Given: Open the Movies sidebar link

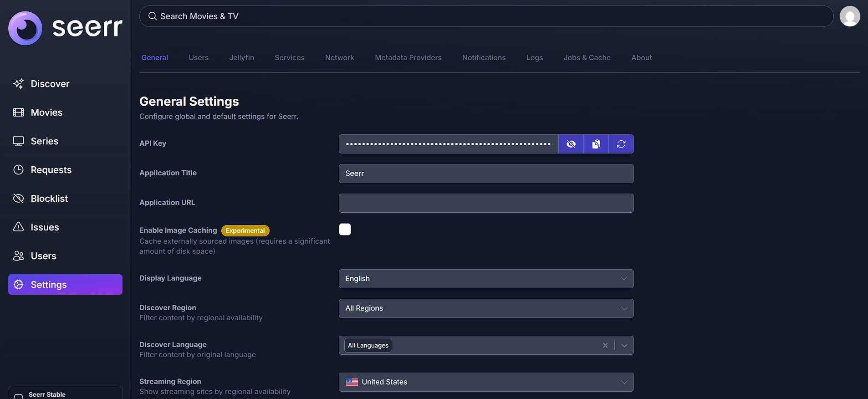Looking at the screenshot, I should click(46, 113).
